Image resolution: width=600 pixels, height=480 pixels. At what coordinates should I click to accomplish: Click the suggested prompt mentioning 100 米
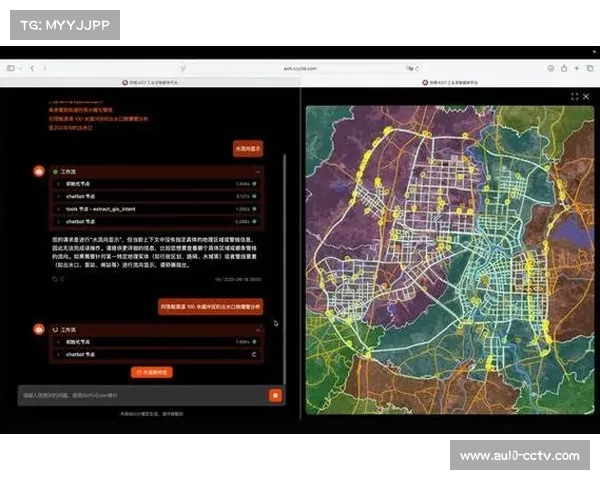click(98, 119)
